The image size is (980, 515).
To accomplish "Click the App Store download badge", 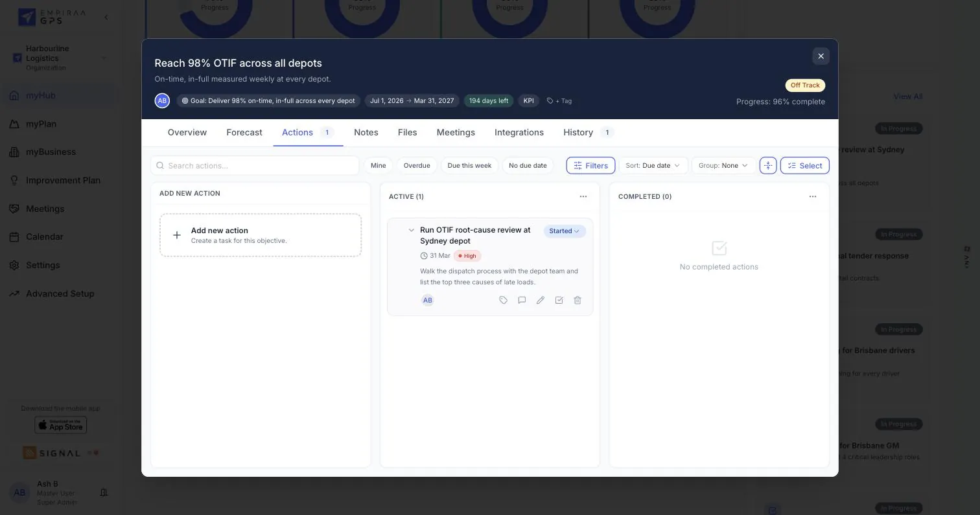I will point(60,425).
